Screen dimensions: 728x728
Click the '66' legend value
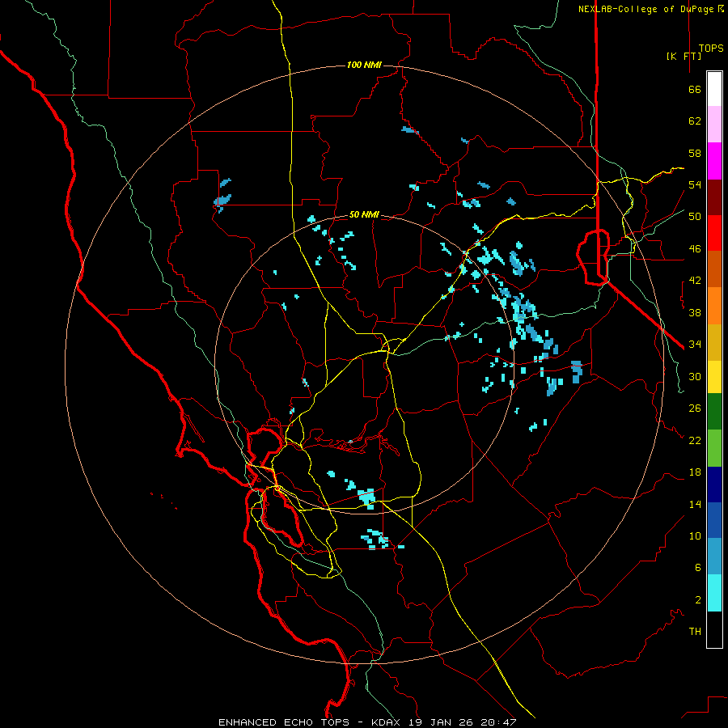[x=695, y=90]
